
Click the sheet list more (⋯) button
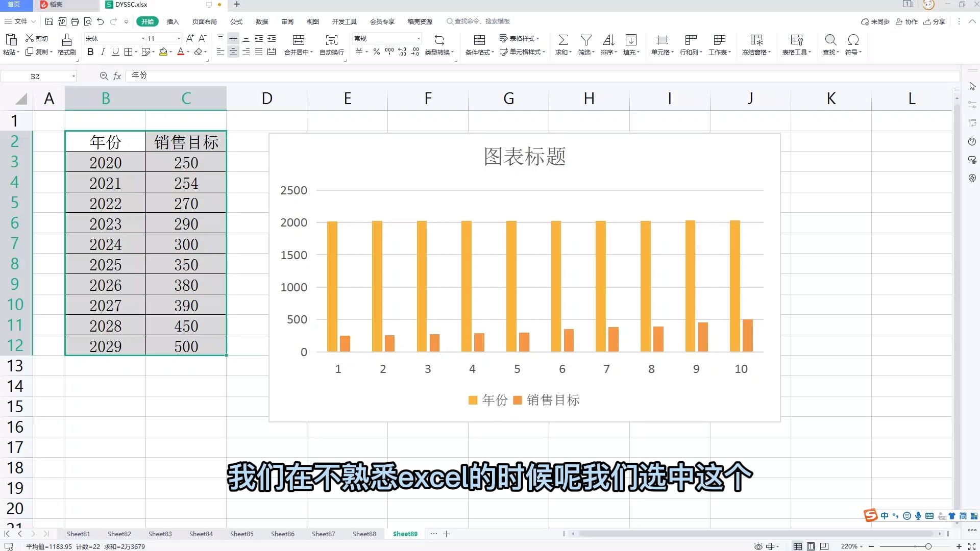434,534
